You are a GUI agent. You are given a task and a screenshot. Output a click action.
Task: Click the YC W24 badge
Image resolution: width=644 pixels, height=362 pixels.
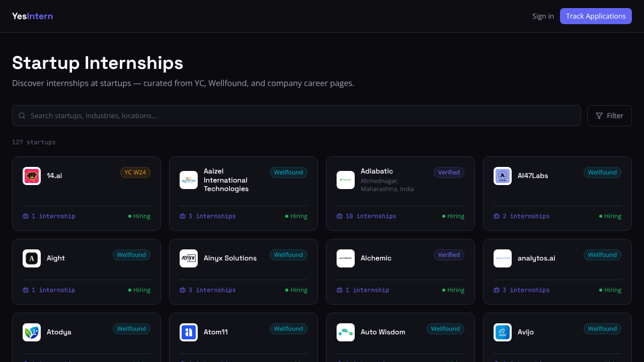click(135, 172)
